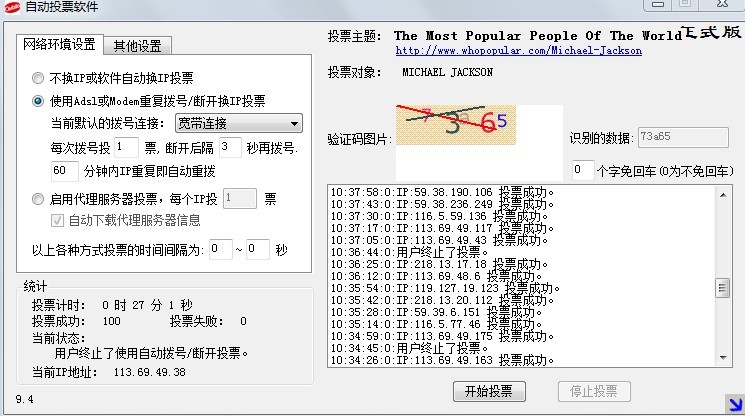Open the 宽带连接 dial-up connection dropdown
Image resolution: width=745 pixels, height=416 pixels.
[x=238, y=123]
